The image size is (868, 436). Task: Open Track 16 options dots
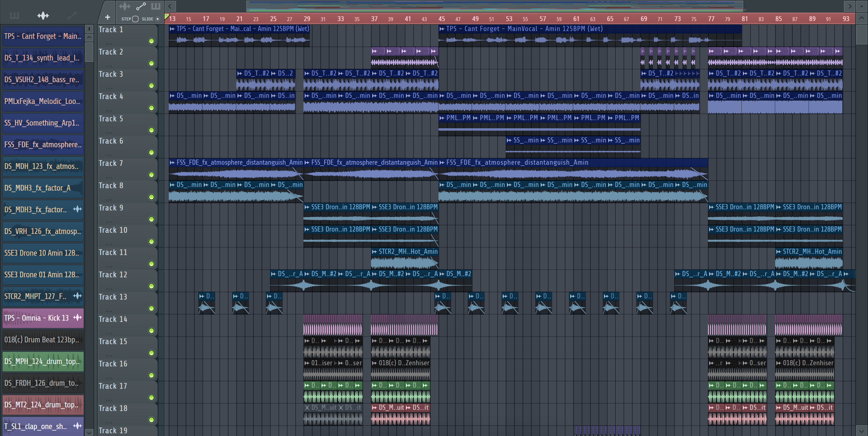(109, 378)
